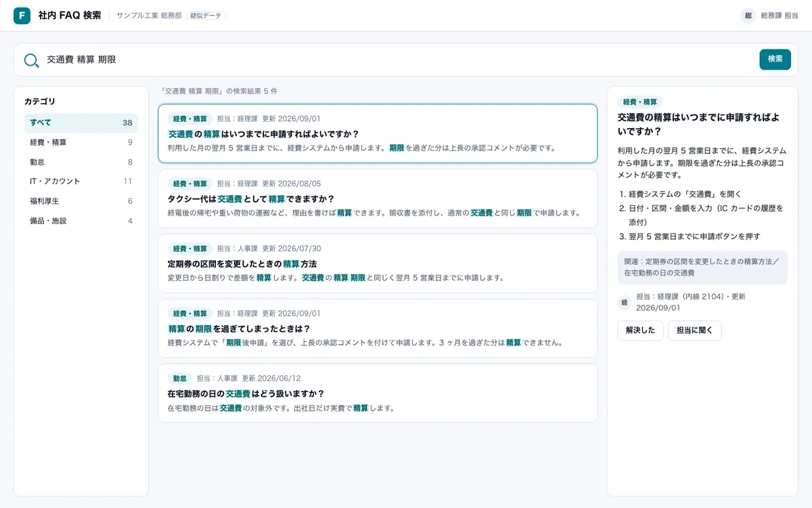Click the search magnifier icon
Viewport: 812px width, 508px height.
(31, 60)
